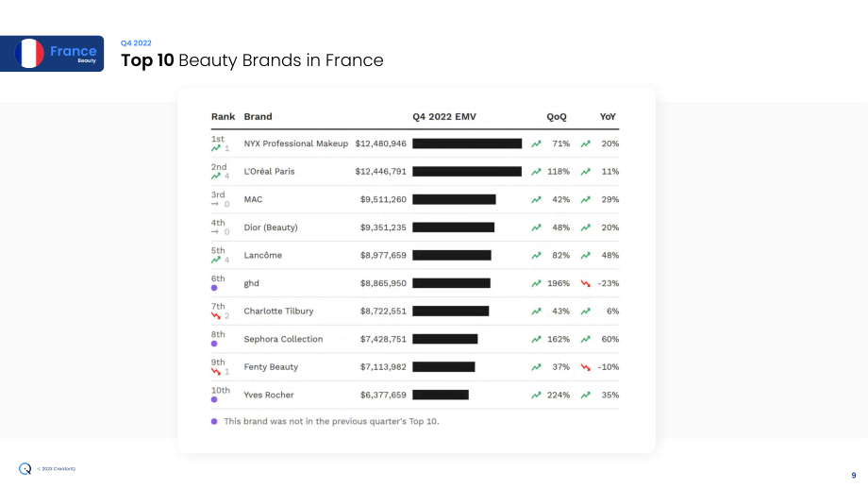
Task: Click the France flag badge
Action: click(x=52, y=54)
